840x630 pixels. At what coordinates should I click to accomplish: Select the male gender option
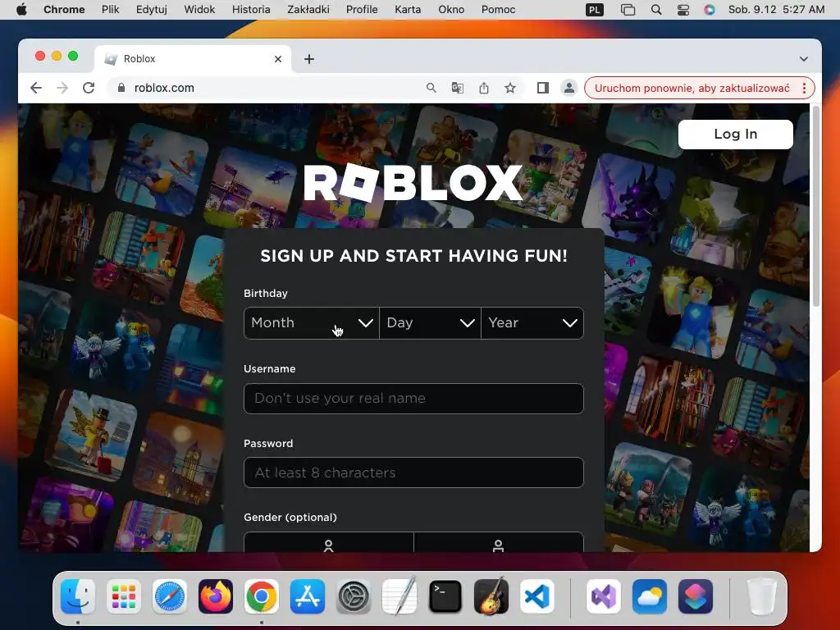499,542
